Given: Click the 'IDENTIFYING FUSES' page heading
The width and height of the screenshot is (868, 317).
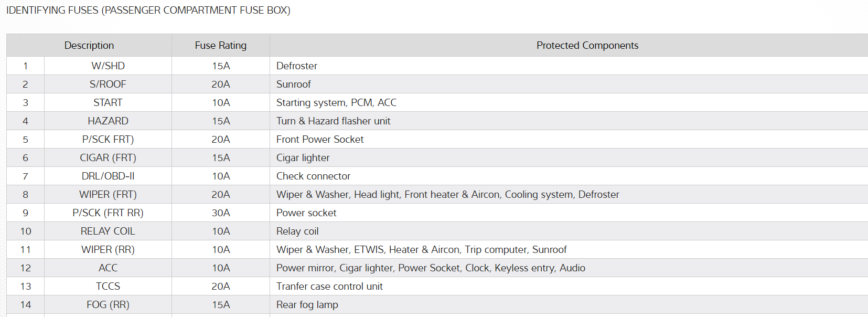Looking at the screenshot, I should coord(148,10).
